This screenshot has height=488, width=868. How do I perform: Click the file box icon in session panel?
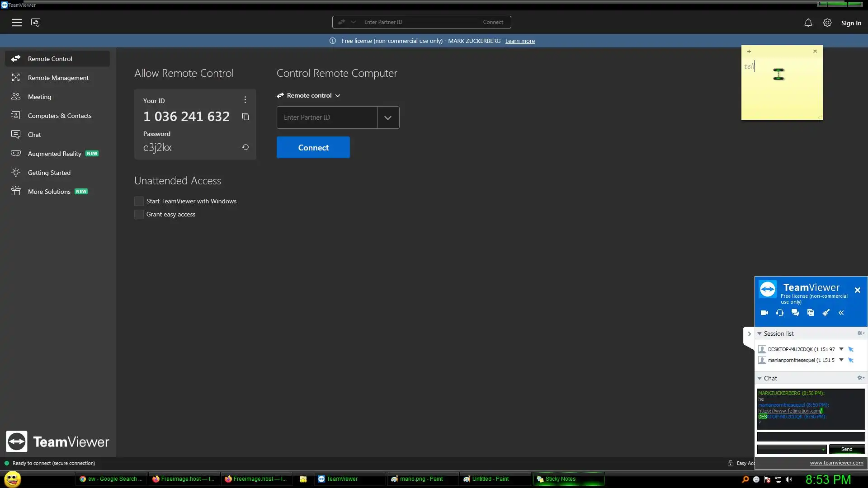tap(811, 313)
